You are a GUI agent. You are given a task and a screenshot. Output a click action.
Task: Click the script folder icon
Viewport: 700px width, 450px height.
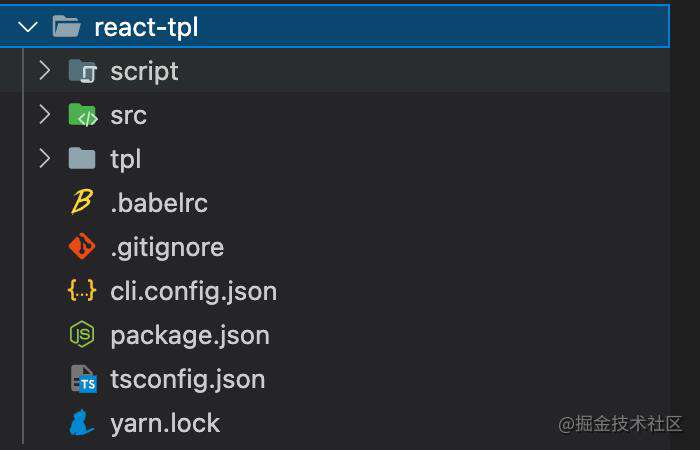point(83,71)
